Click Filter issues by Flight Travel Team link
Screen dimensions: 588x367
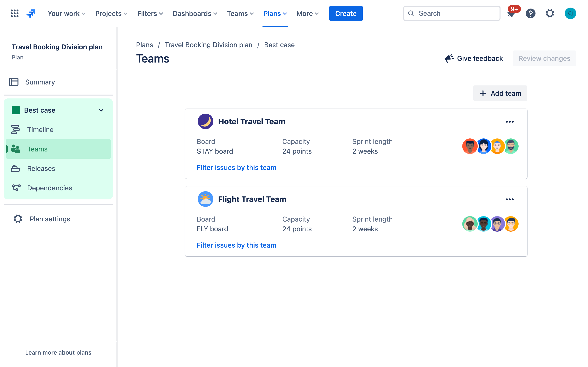click(x=237, y=245)
